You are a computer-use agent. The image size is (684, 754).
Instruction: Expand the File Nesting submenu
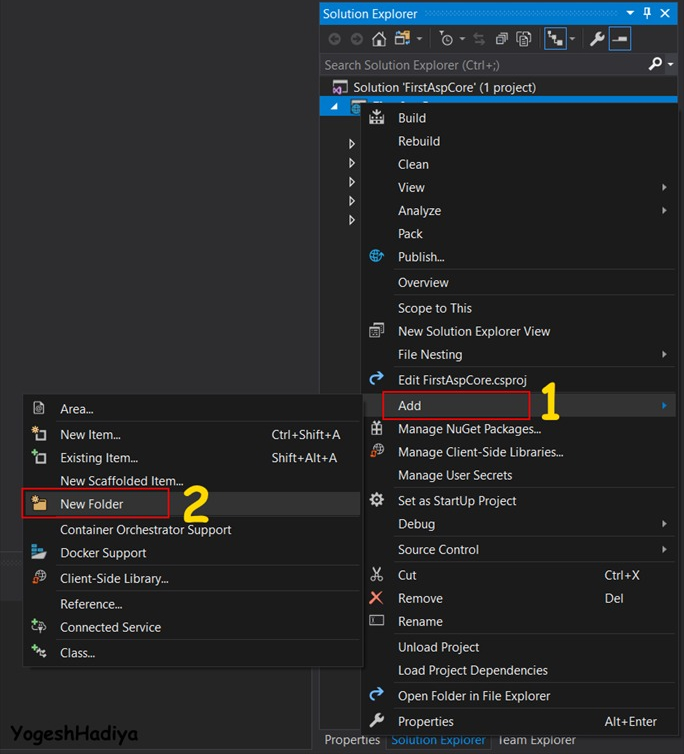pyautogui.click(x=519, y=354)
